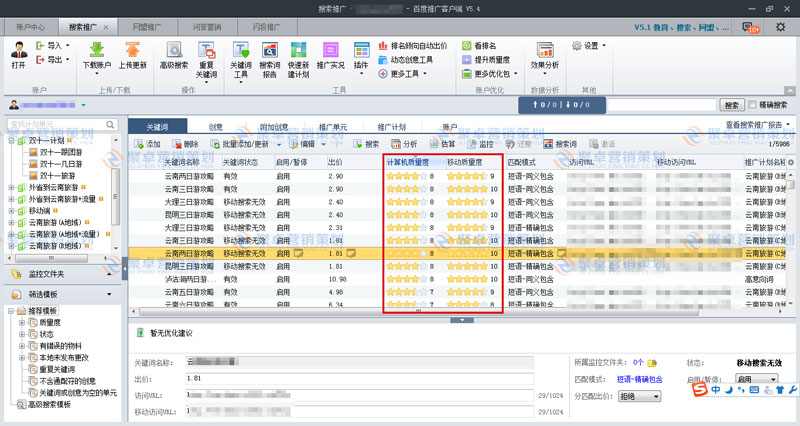Click 监控 in the keyword toolbar

point(480,144)
